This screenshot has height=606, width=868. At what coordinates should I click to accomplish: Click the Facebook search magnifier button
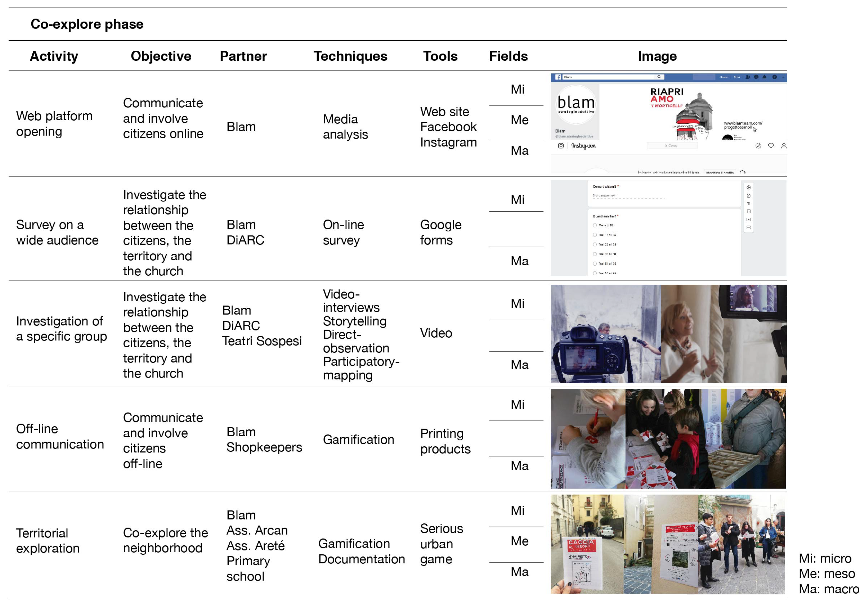coord(659,77)
